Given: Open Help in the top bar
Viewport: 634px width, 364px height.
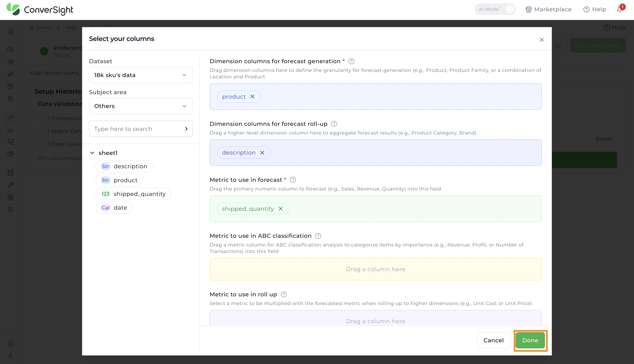Looking at the screenshot, I should 595,9.
